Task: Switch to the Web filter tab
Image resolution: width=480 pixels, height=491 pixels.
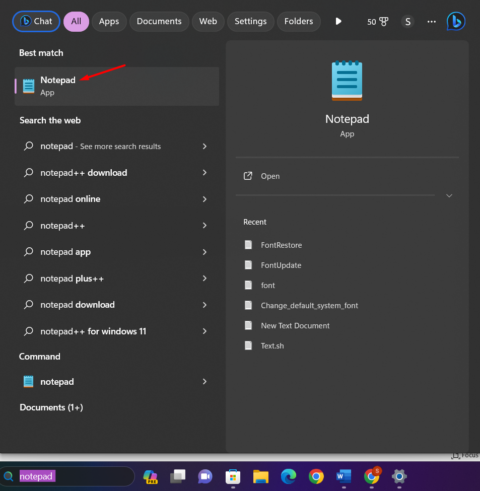Action: pos(208,21)
